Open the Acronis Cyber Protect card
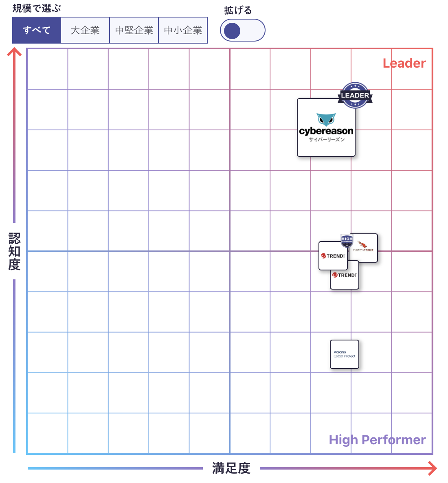The height and width of the screenshot is (483, 448). pos(345,354)
